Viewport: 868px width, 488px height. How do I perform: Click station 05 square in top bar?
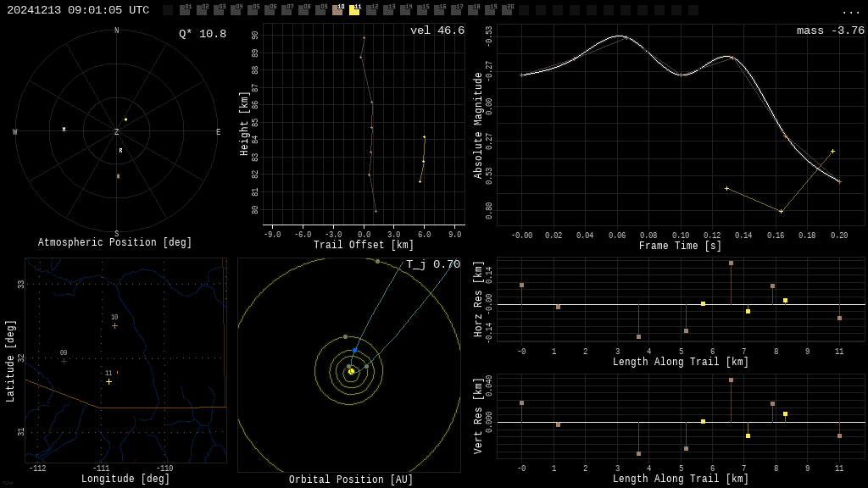(253, 10)
